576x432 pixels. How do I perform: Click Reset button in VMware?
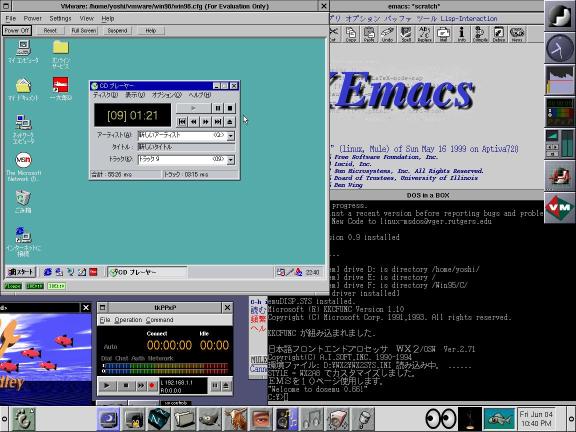(x=50, y=30)
